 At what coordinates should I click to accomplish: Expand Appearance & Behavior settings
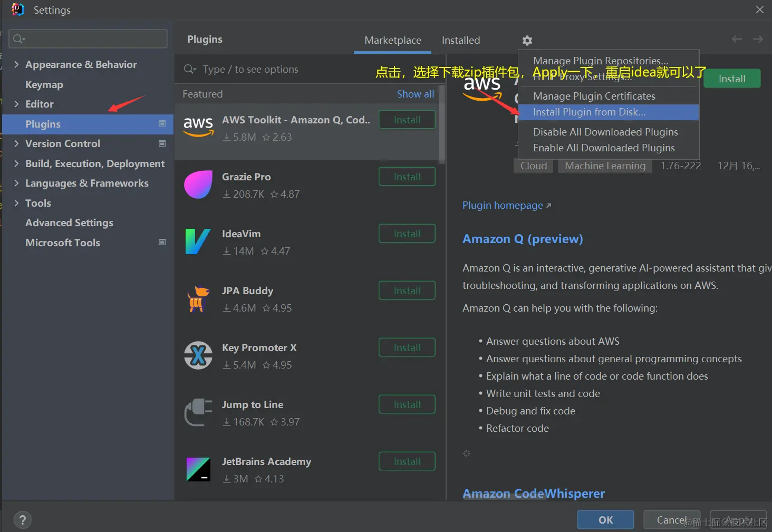click(16, 64)
